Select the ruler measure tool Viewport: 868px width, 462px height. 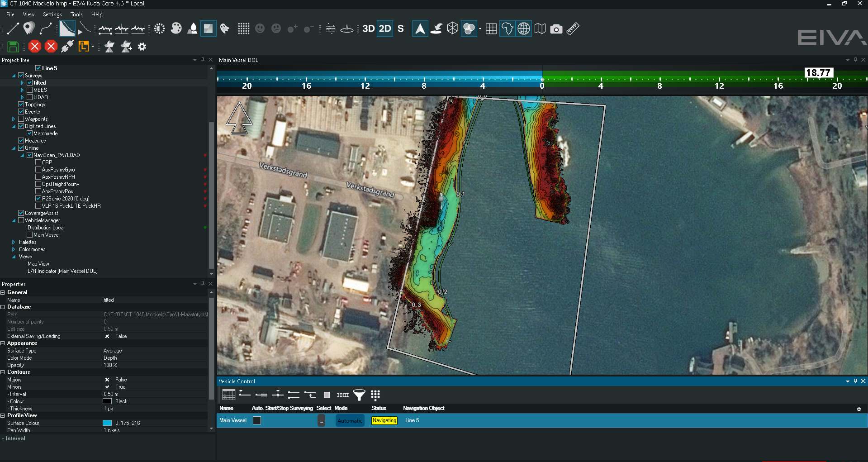coord(573,29)
